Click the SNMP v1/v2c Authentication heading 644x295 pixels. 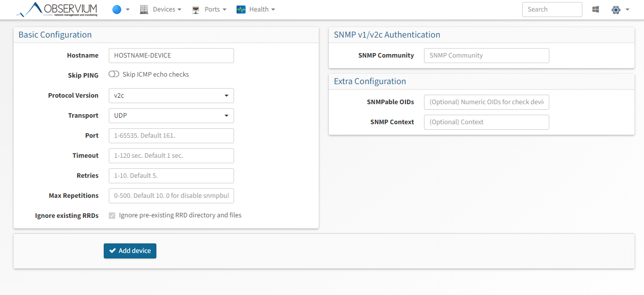387,35
